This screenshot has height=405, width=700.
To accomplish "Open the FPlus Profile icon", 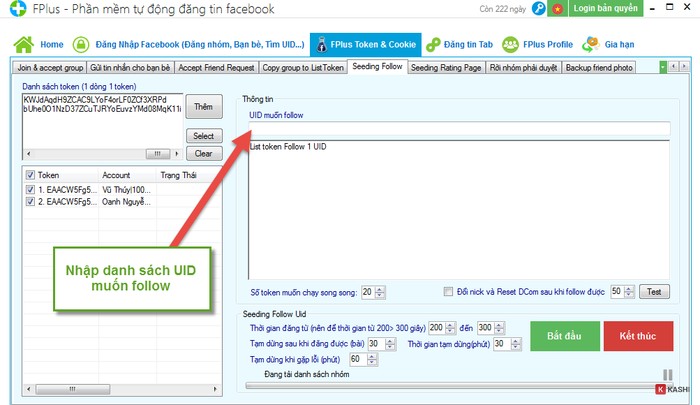I will (510, 44).
